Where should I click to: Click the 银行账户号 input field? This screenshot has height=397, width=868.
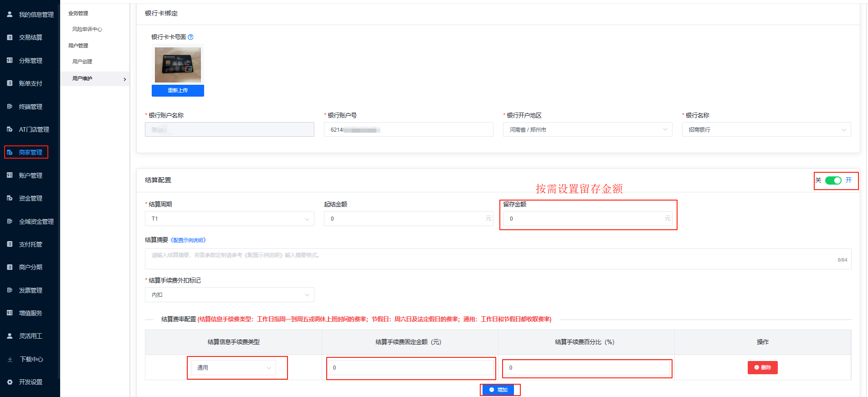coord(409,129)
